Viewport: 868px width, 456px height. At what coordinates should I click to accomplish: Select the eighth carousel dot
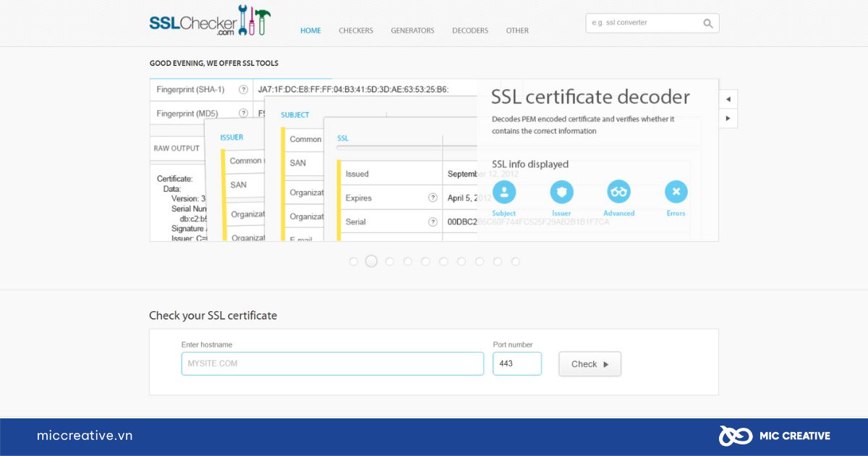(480, 261)
